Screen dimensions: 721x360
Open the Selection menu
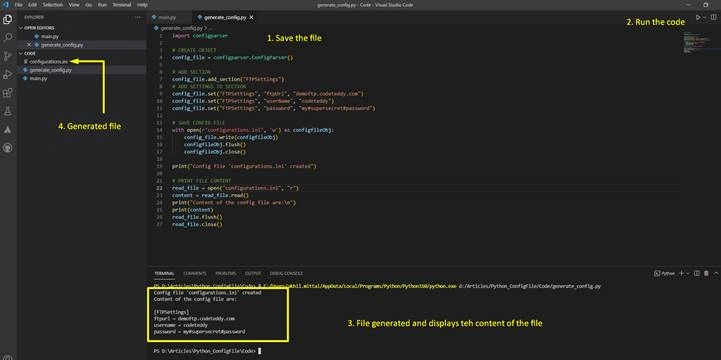pyautogui.click(x=52, y=5)
